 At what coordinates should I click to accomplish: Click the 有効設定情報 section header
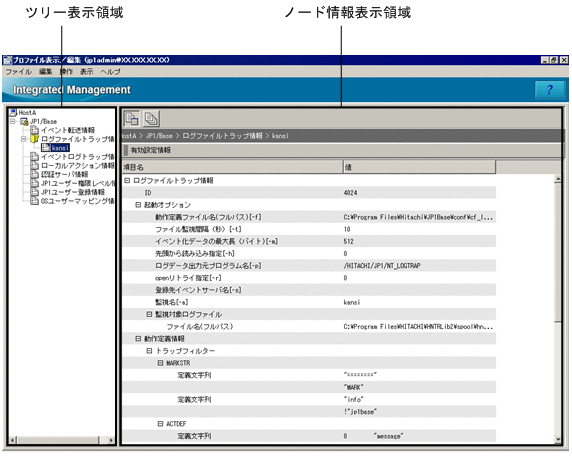point(342,150)
